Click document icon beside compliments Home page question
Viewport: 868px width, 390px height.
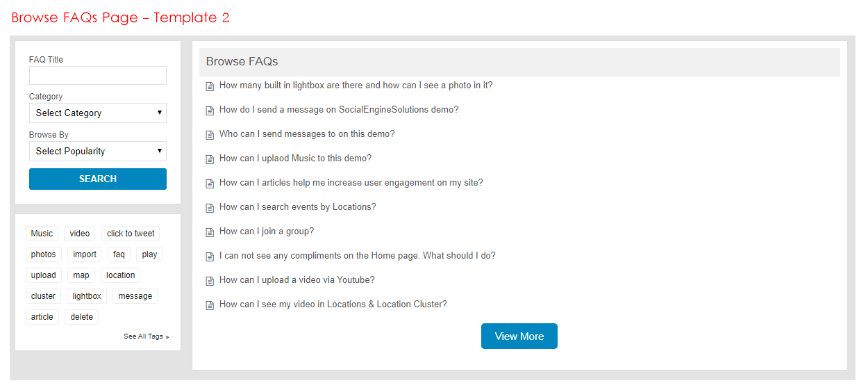(x=210, y=257)
